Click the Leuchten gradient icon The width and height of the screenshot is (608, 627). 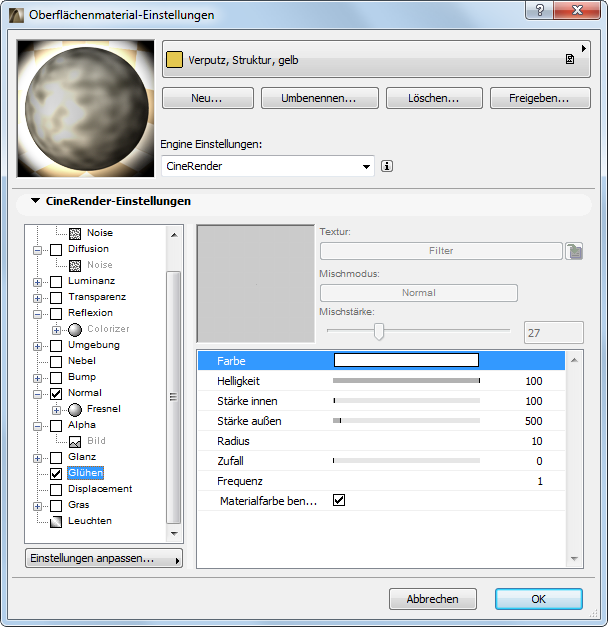56,521
